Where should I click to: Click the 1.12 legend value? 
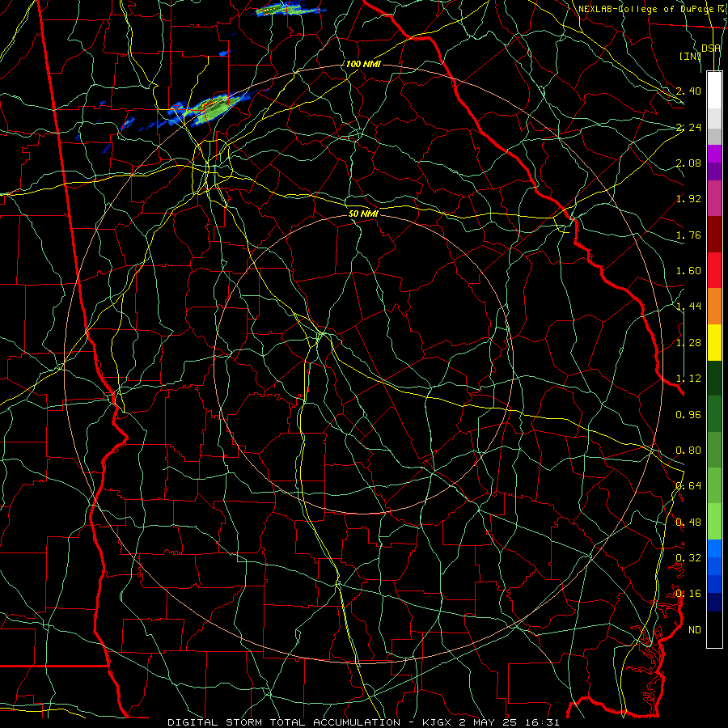click(688, 379)
